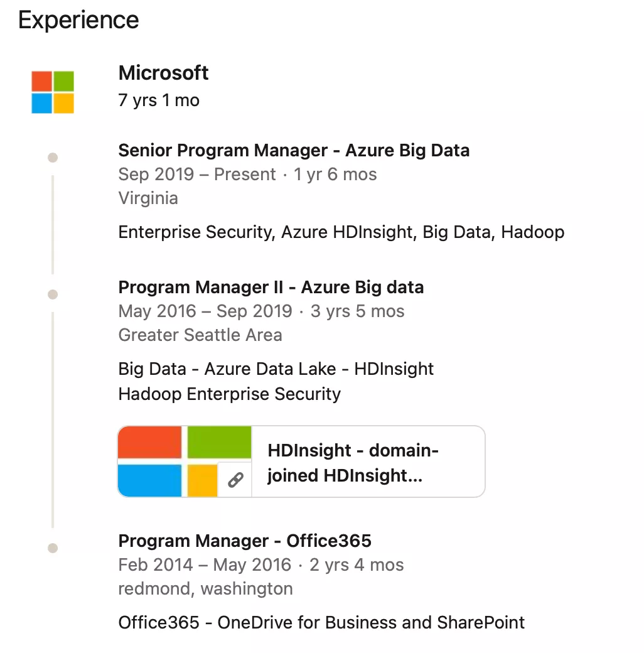Click the timeline dot beside Program Manager - Office365
The image size is (644, 653).
53,548
